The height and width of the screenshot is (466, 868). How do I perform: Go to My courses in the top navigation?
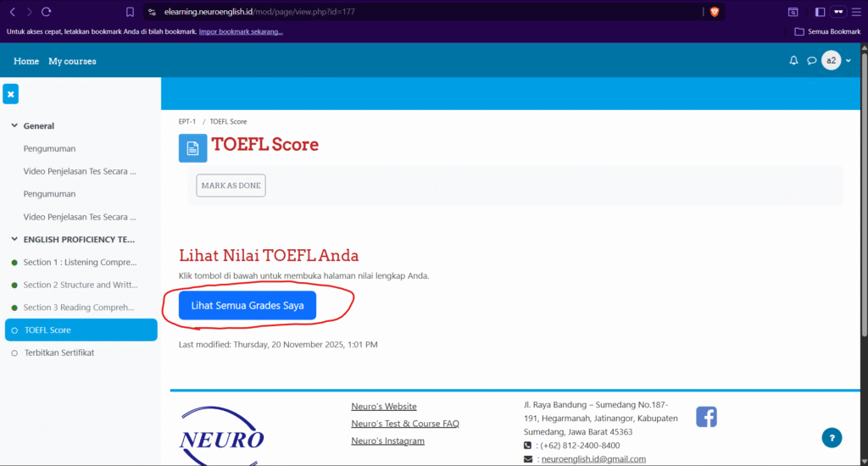coord(72,61)
